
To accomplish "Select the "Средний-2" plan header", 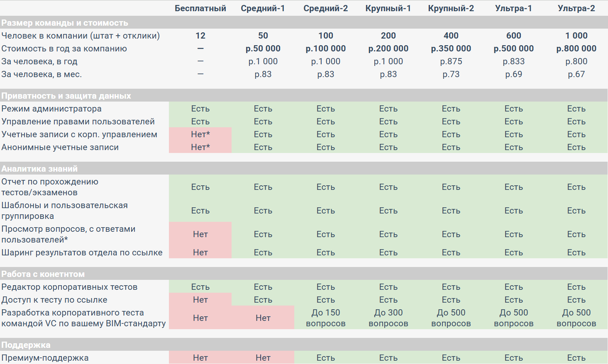I will click(x=325, y=8).
